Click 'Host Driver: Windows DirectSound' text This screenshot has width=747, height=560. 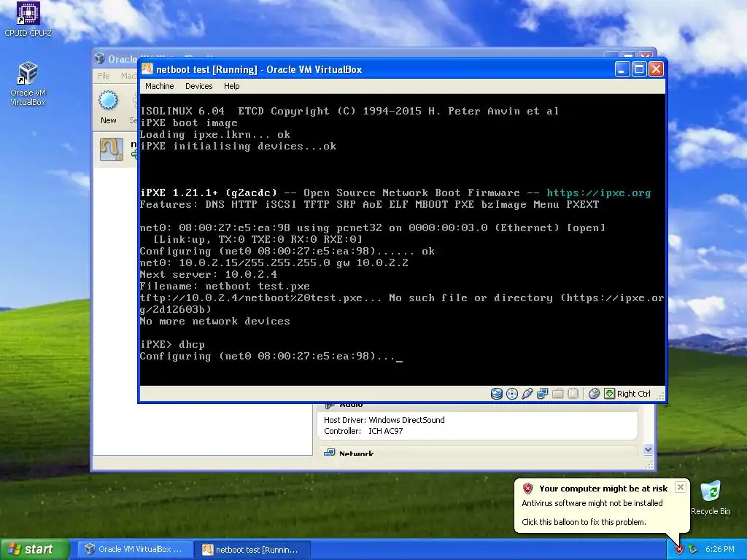click(384, 420)
